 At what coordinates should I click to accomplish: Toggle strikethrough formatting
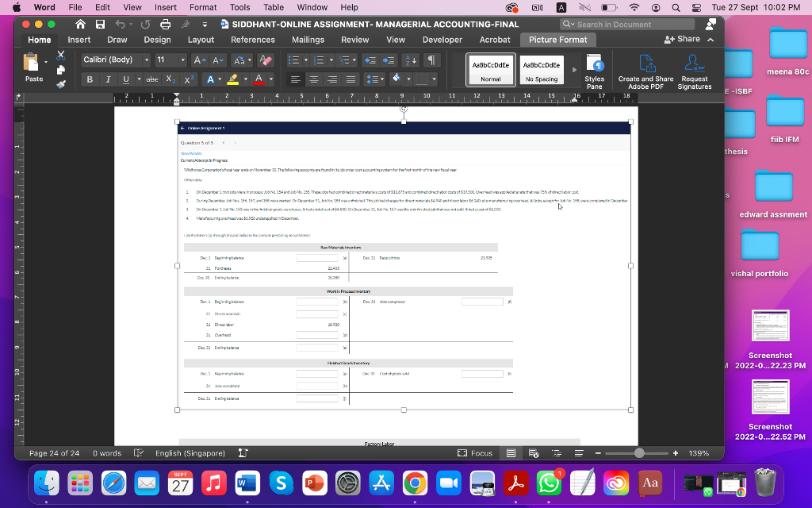(x=152, y=79)
